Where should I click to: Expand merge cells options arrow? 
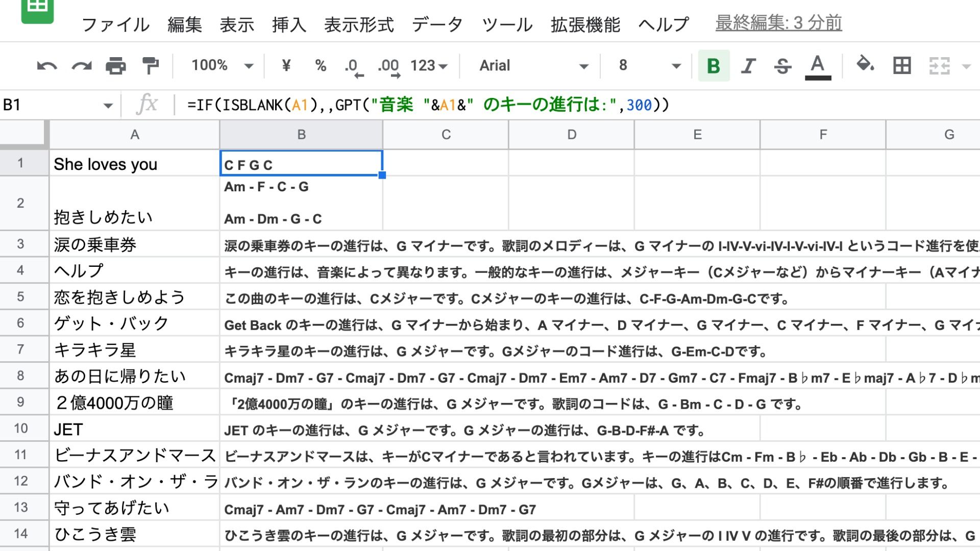tap(966, 66)
